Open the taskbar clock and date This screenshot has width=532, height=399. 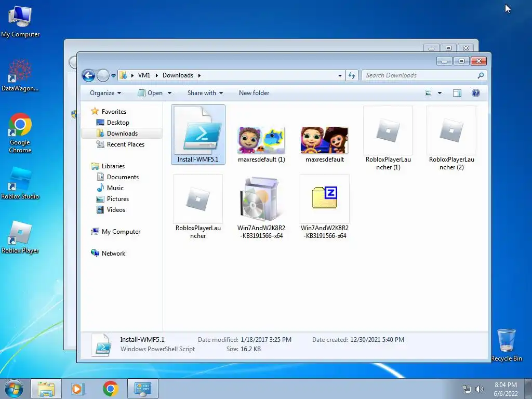coord(506,389)
